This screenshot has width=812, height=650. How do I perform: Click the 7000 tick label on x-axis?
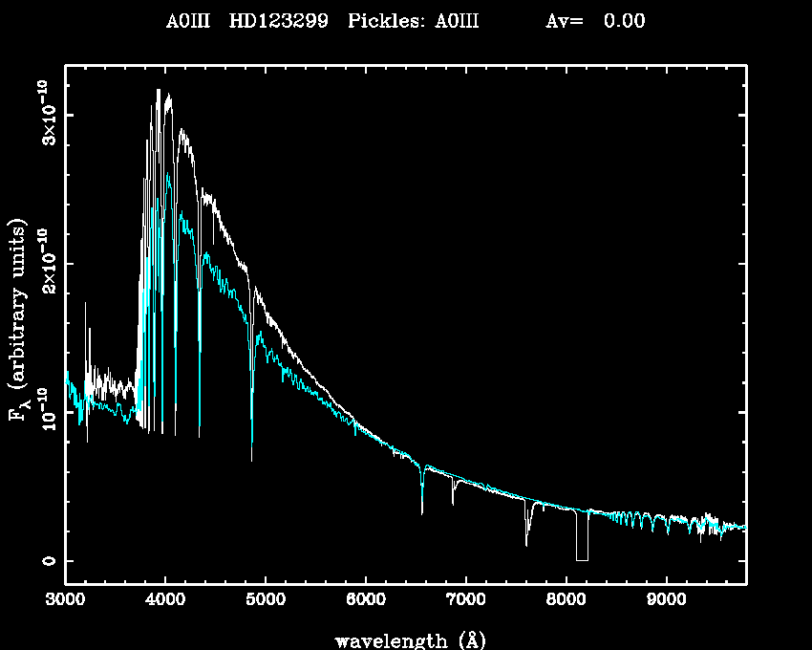[465, 600]
